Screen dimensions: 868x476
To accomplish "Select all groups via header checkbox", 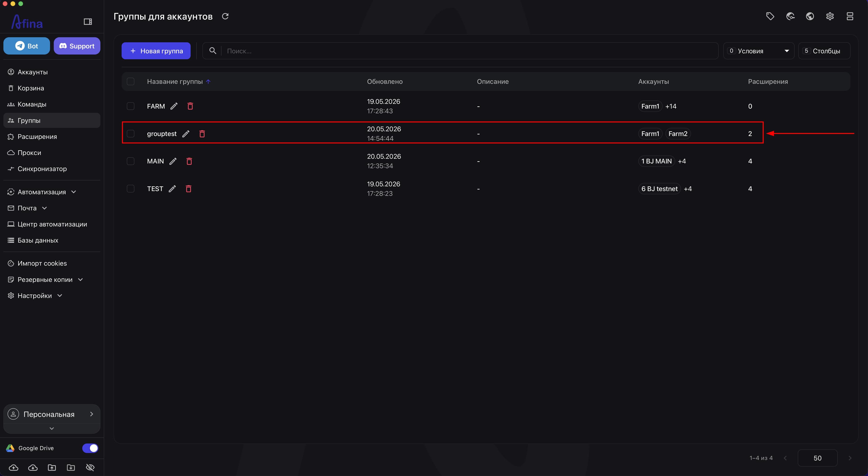I will click(x=130, y=82).
